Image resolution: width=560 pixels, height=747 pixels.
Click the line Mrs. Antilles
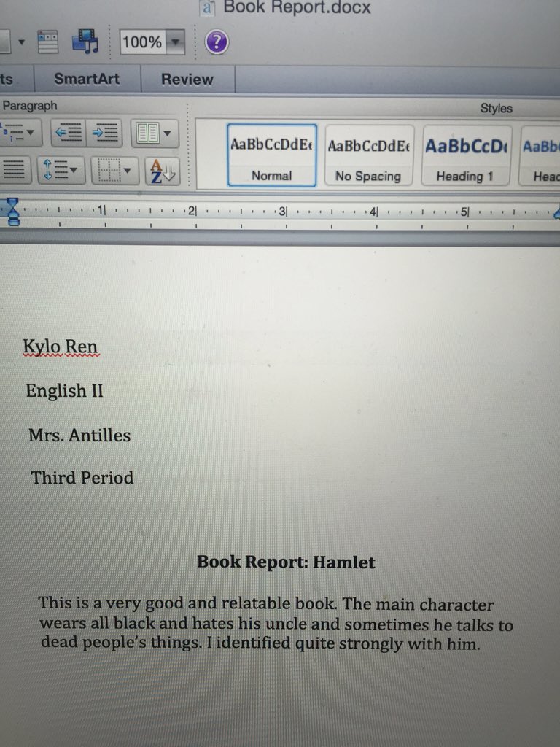pyautogui.click(x=79, y=435)
